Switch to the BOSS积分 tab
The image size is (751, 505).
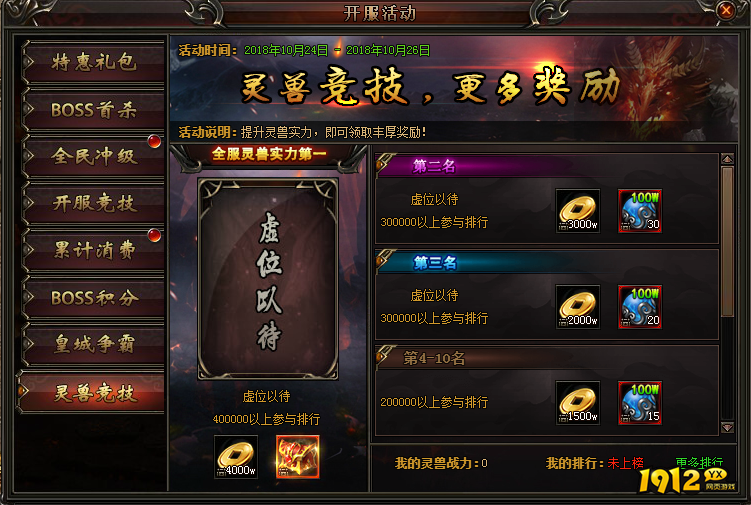[93, 298]
